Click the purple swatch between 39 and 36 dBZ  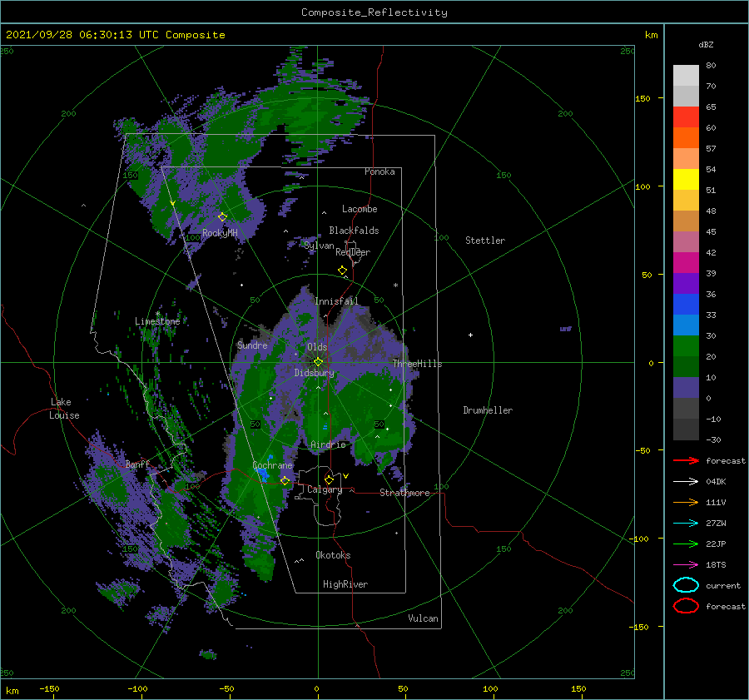click(x=686, y=284)
